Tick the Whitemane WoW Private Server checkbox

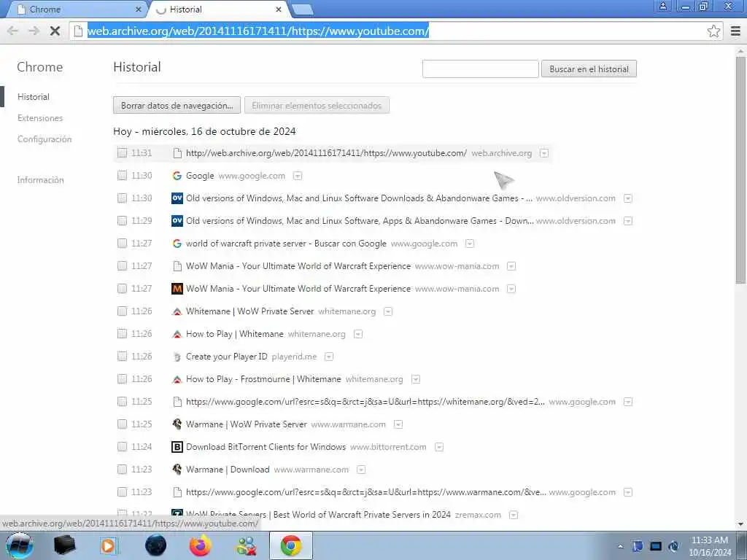(x=123, y=311)
